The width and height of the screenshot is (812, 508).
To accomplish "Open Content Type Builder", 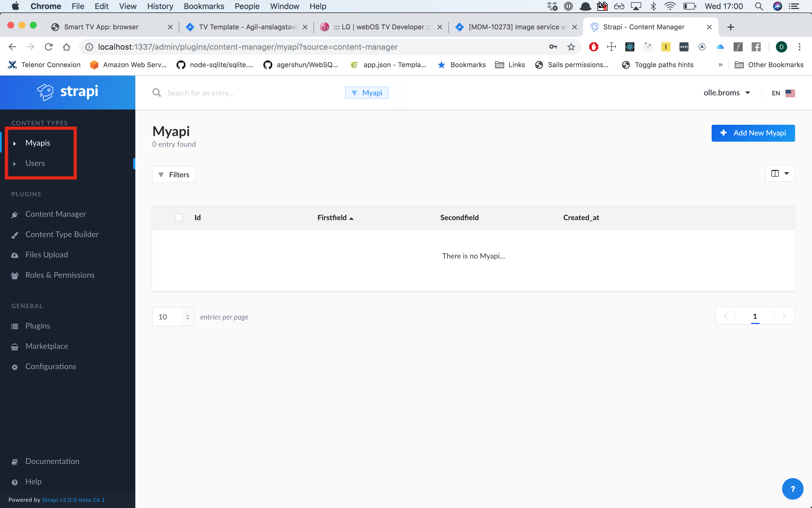I will 62,234.
